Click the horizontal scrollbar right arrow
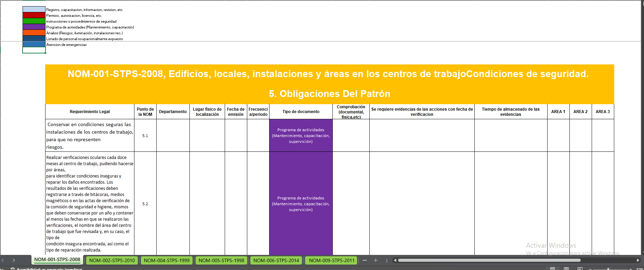The height and width of the screenshot is (270, 644). [x=638, y=260]
